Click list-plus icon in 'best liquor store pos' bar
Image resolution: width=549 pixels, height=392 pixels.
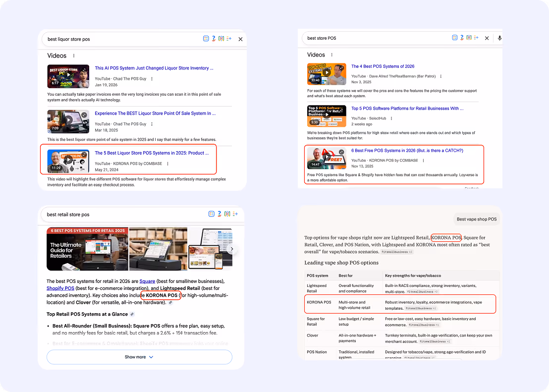(x=229, y=39)
